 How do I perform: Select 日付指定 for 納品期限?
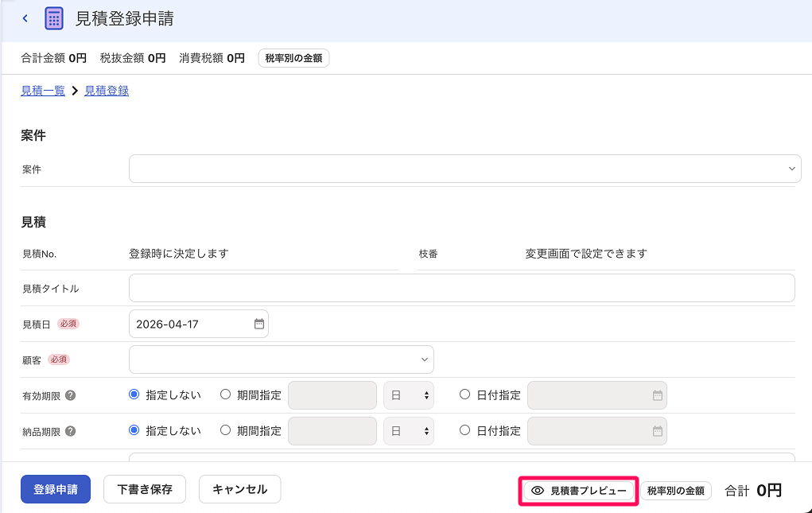point(464,431)
